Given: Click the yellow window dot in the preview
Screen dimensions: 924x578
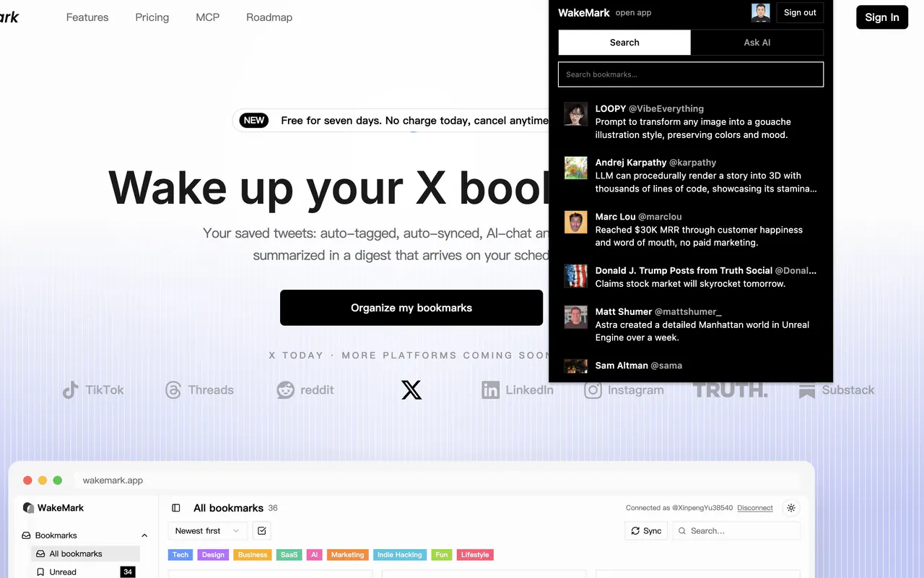Looking at the screenshot, I should [x=43, y=480].
